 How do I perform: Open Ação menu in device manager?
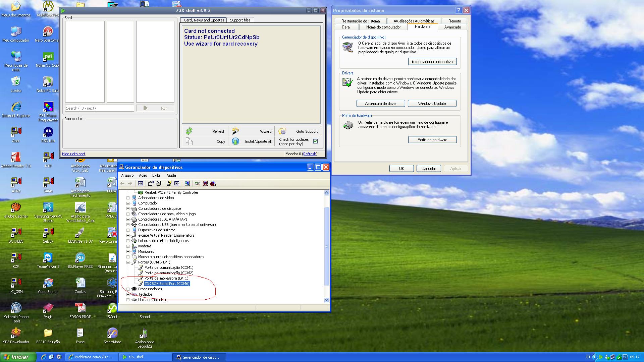(143, 175)
